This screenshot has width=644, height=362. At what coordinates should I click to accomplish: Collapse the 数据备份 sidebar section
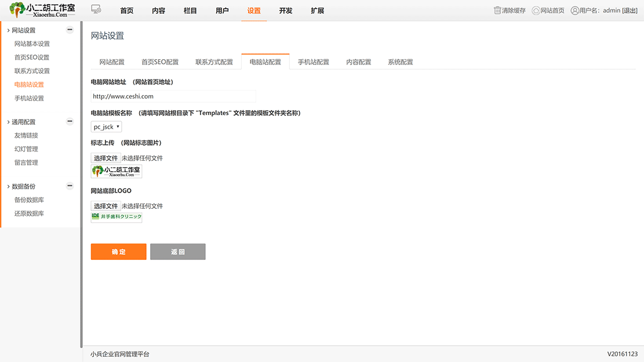click(70, 186)
